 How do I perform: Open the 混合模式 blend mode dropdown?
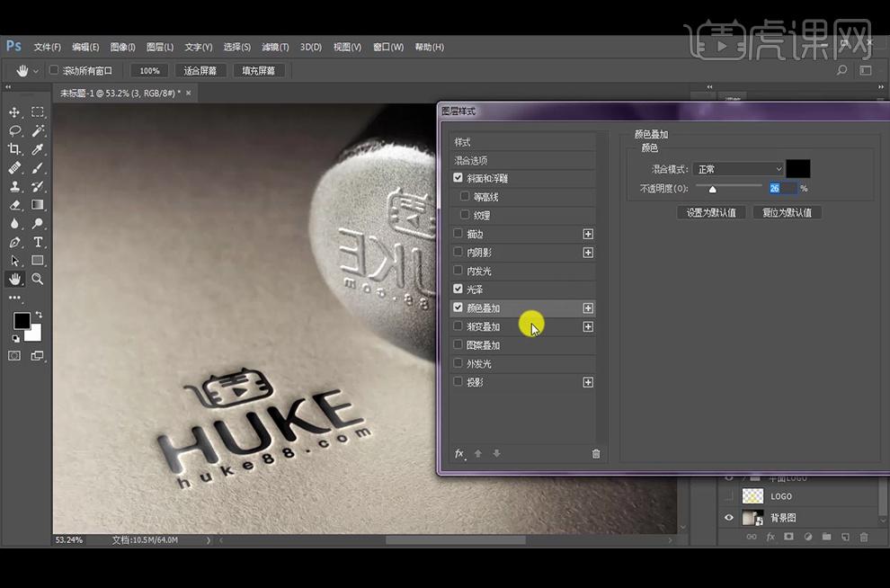738,169
